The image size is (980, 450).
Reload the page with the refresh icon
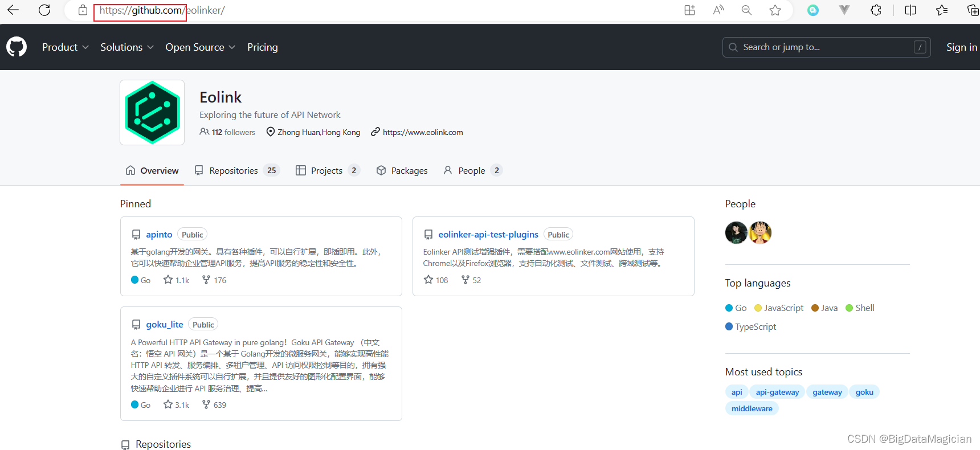tap(44, 10)
